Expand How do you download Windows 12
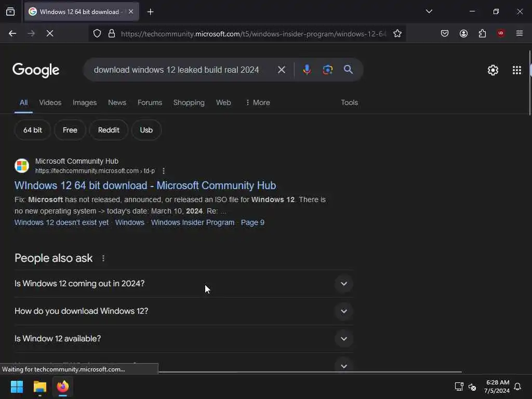Viewport: 532px width, 399px height. coord(183,311)
